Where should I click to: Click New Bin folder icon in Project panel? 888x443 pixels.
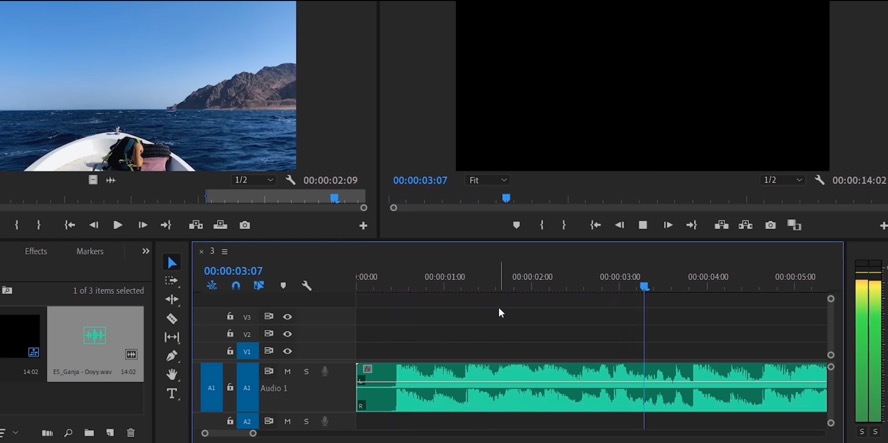tap(89, 433)
